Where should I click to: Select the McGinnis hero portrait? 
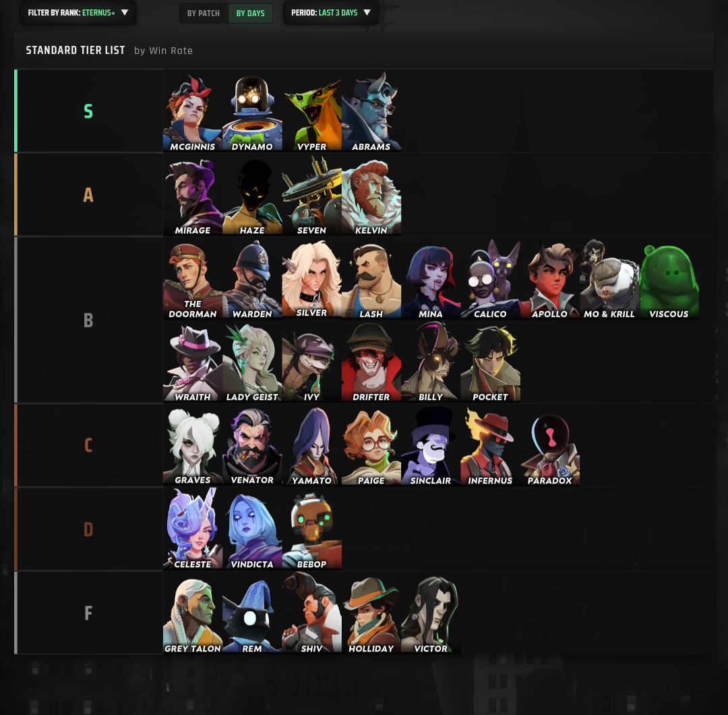click(193, 111)
